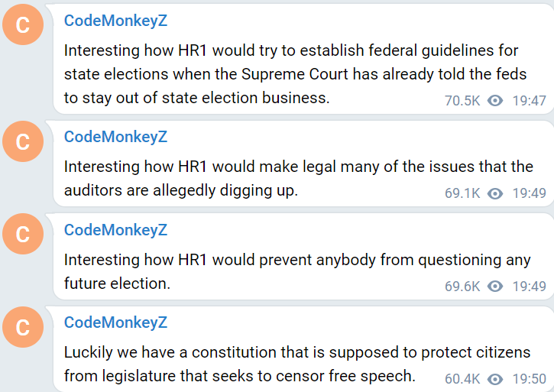Click the eye views icon showing 69.6K
Image resolution: width=554 pixels, height=392 pixels.
(x=495, y=287)
